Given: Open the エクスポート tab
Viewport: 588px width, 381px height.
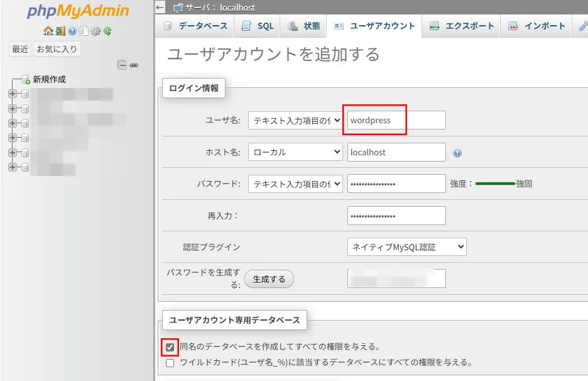Looking at the screenshot, I should 462,26.
